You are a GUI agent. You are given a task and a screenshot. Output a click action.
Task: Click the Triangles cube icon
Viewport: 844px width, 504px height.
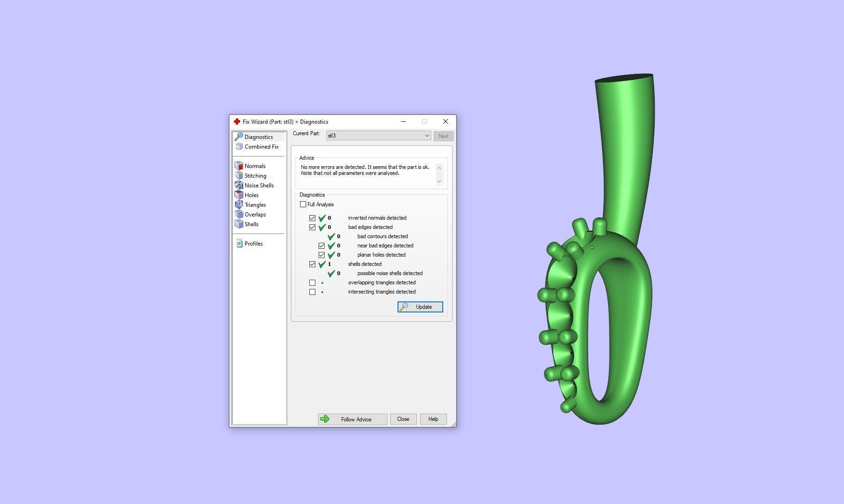(x=239, y=205)
